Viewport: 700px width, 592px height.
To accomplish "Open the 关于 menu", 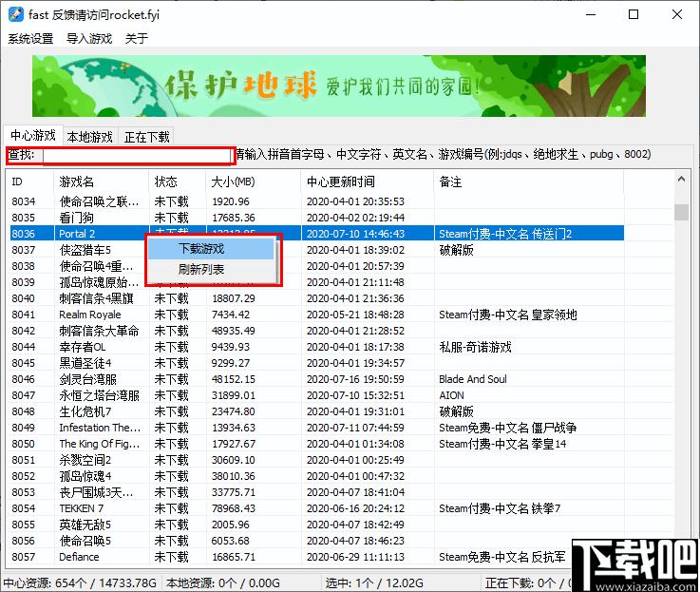I will [x=136, y=38].
